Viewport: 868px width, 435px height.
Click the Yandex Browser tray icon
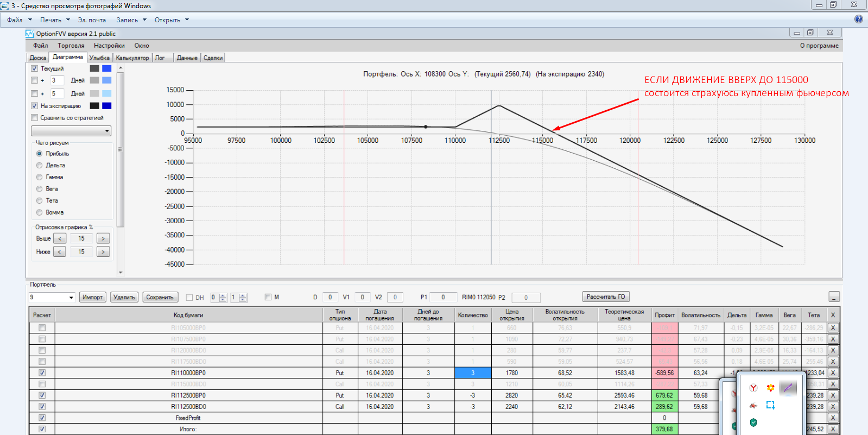pyautogui.click(x=753, y=388)
